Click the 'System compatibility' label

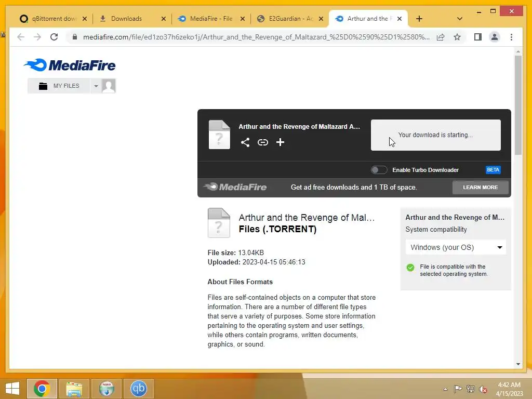point(436,230)
